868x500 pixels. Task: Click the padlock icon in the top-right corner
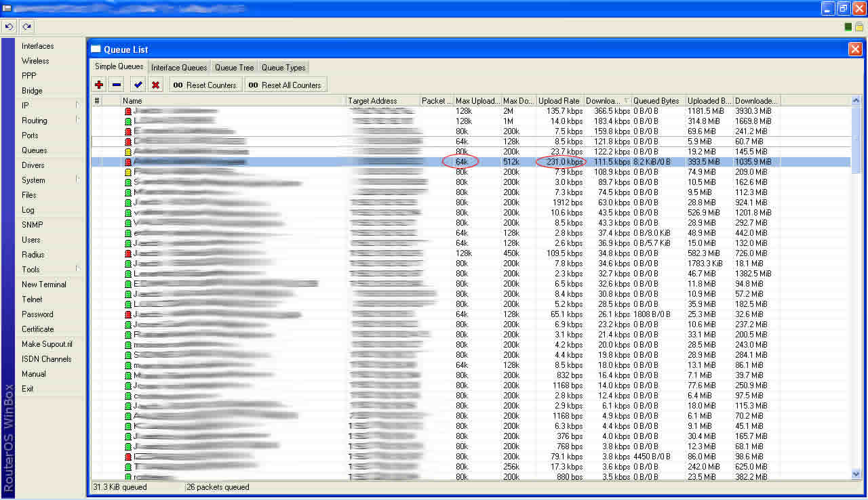click(859, 27)
